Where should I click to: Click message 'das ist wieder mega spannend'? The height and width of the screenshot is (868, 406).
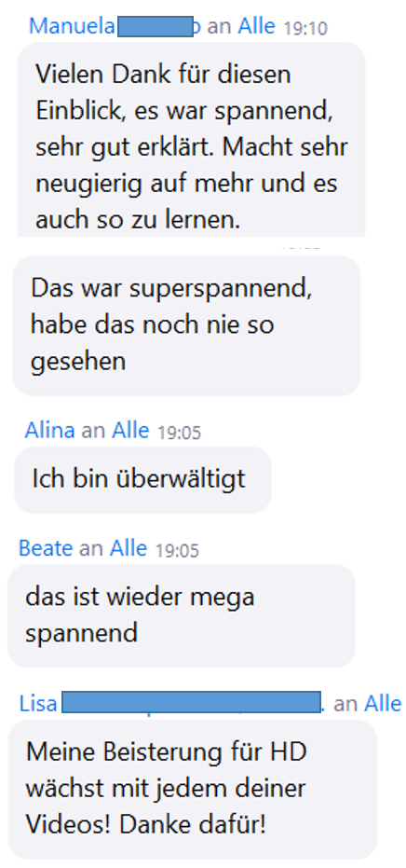pyautogui.click(x=182, y=616)
